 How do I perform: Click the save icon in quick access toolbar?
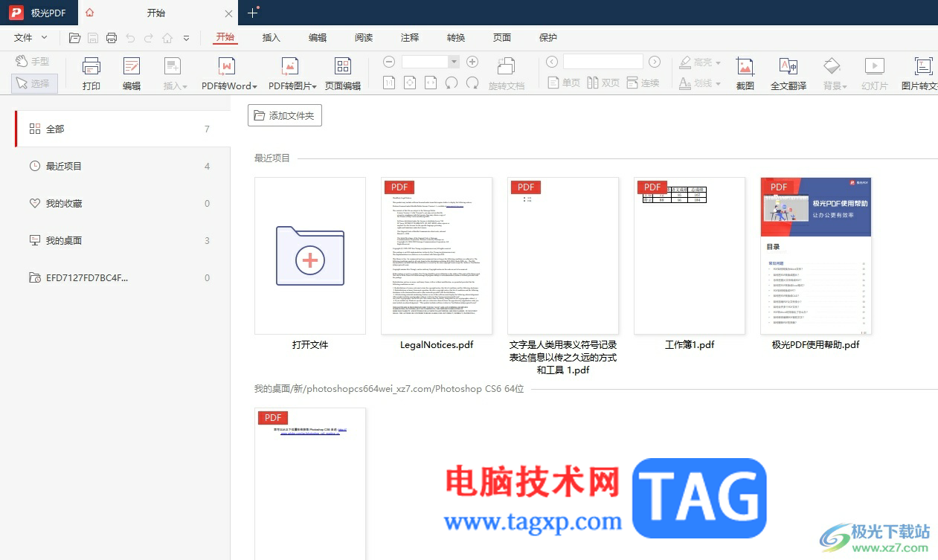[x=93, y=38]
